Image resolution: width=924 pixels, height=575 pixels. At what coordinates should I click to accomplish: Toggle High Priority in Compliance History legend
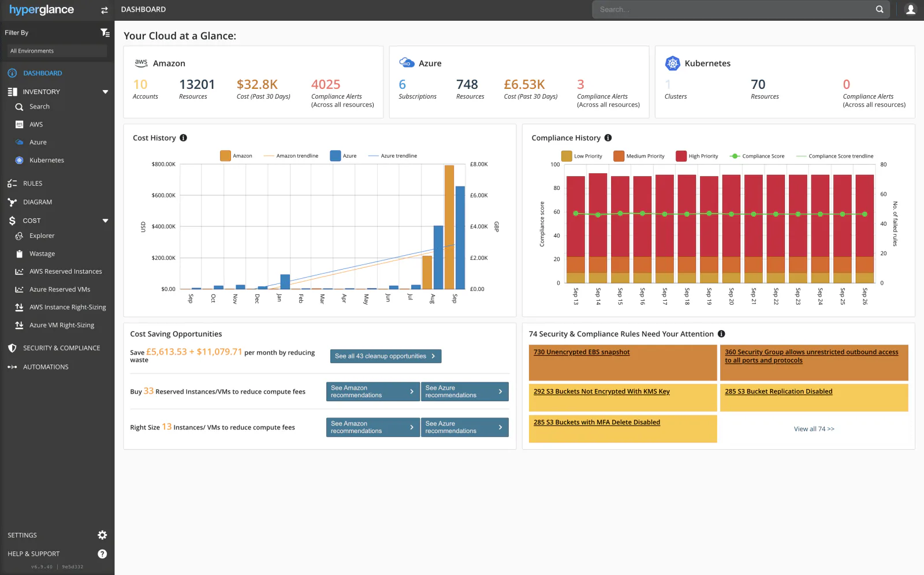(x=697, y=156)
